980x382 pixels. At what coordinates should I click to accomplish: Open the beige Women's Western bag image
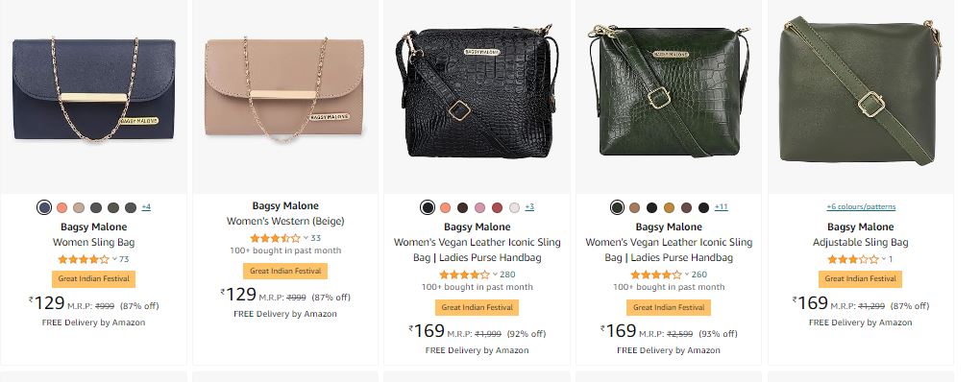pyautogui.click(x=285, y=89)
